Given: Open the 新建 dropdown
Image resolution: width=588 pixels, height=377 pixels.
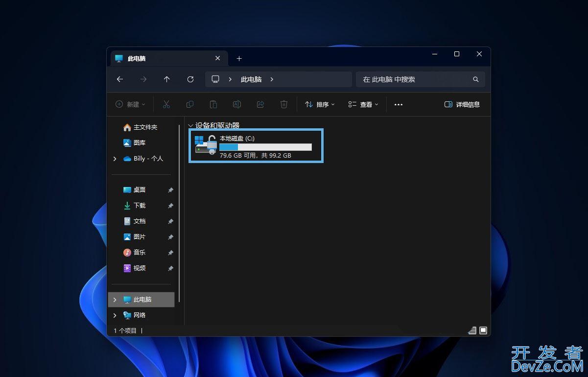Looking at the screenshot, I should (x=130, y=104).
